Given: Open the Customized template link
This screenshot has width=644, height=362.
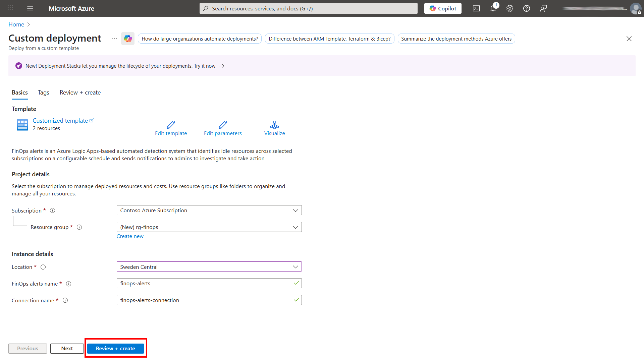Looking at the screenshot, I should click(x=61, y=120).
